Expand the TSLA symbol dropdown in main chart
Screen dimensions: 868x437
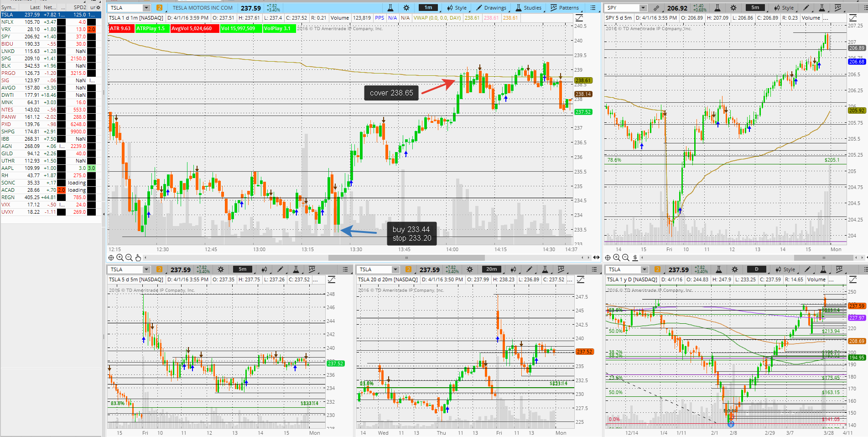click(x=146, y=8)
